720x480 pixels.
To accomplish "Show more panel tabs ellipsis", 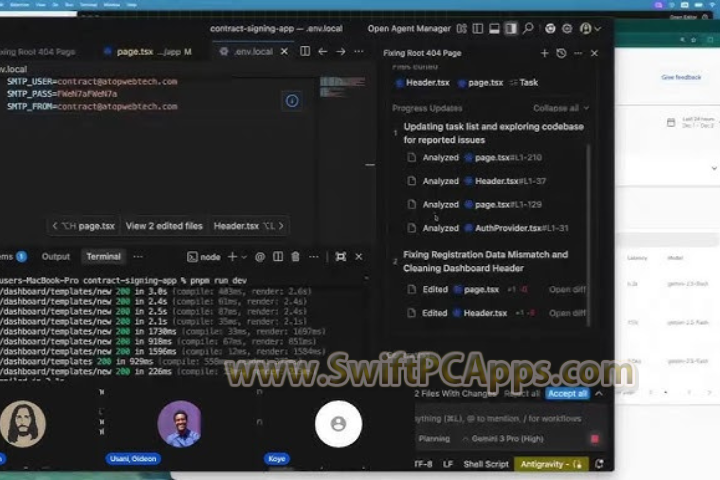I will (x=138, y=257).
